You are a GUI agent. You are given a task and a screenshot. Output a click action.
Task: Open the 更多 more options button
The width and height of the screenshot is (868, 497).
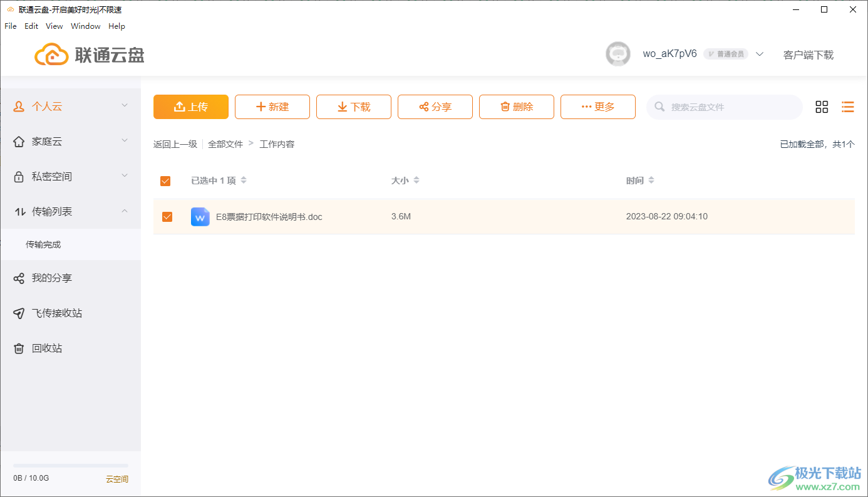click(x=598, y=107)
